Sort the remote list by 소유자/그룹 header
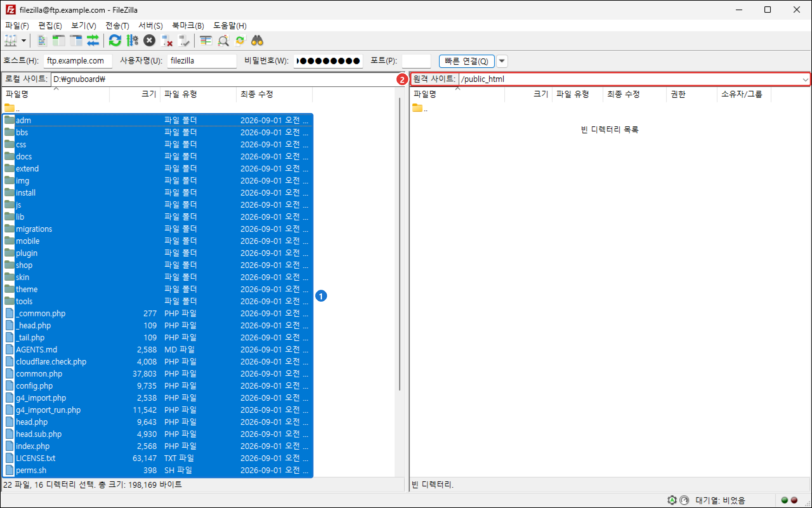The height and width of the screenshot is (508, 812). point(744,94)
